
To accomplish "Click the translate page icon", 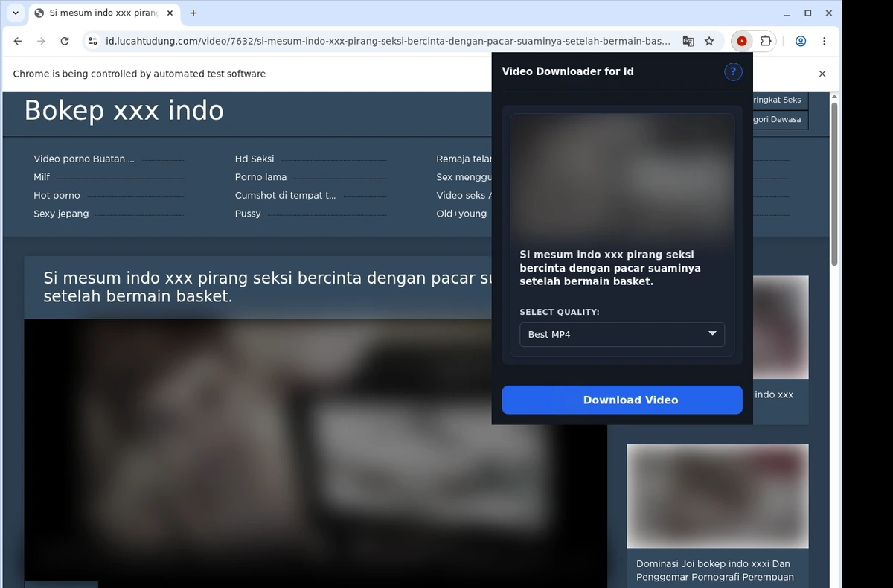I will 688,42.
